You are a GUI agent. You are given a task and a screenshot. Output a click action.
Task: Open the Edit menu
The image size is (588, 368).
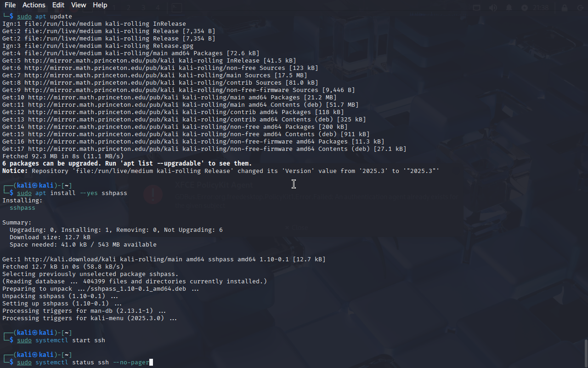(58, 5)
